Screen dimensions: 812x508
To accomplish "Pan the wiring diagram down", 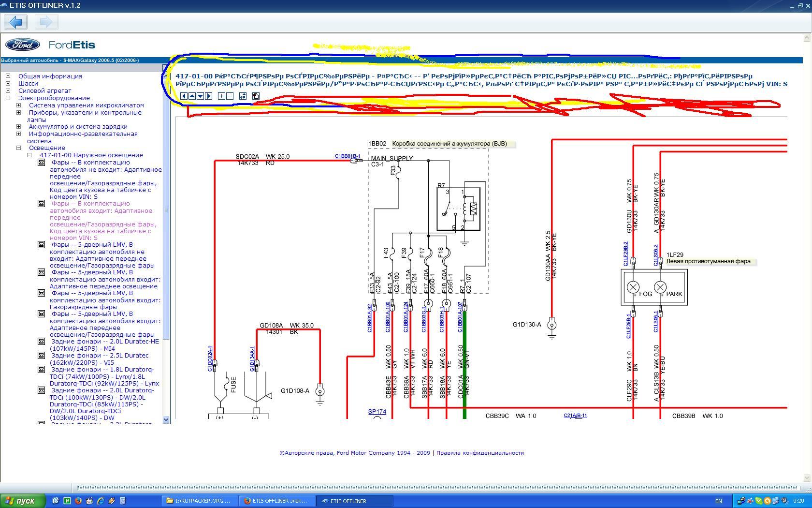I will [x=200, y=96].
